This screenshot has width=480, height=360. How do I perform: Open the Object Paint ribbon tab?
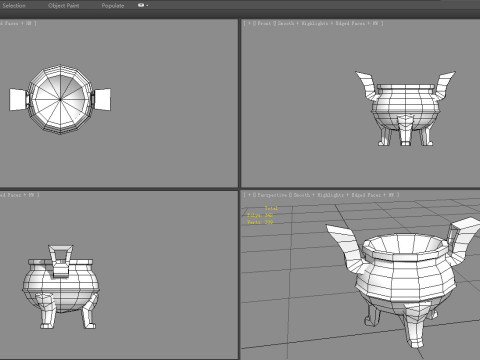[x=64, y=6]
